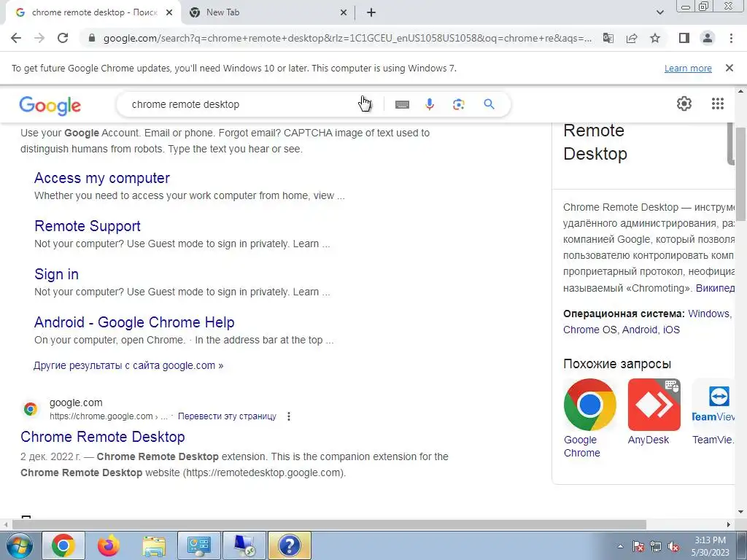This screenshot has height=560, width=747.
Task: Open more options for the google.com result
Action: [x=289, y=416]
